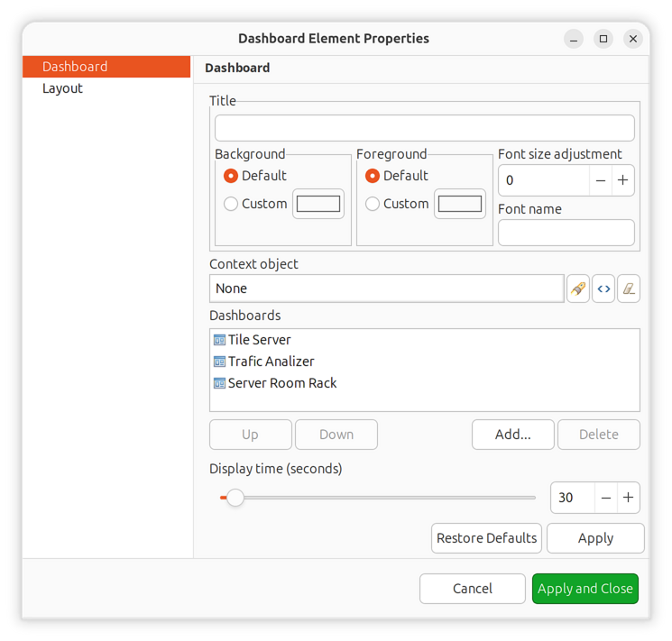The width and height of the screenshot is (672, 641).
Task: Choose Custom foreground radio button
Action: [373, 204]
